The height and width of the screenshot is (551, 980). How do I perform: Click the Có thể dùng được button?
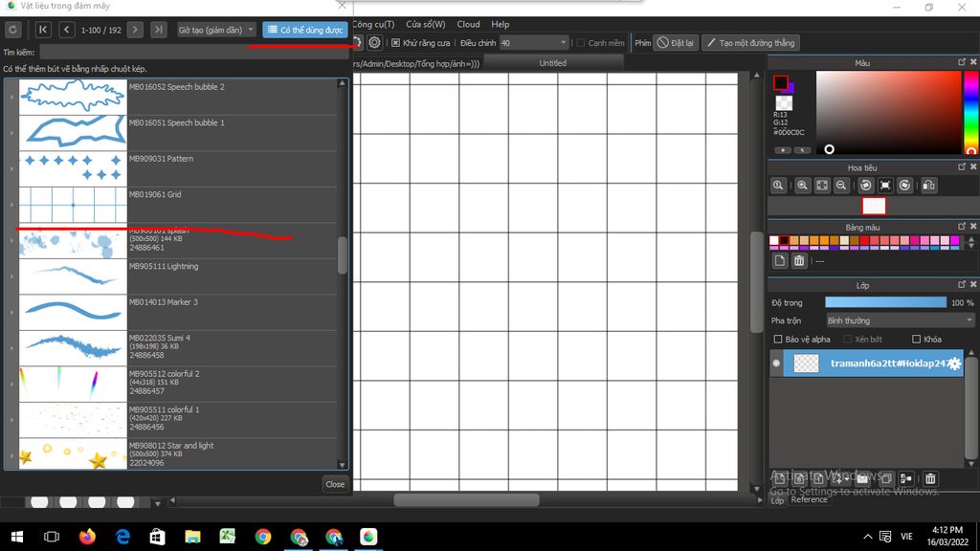point(305,30)
